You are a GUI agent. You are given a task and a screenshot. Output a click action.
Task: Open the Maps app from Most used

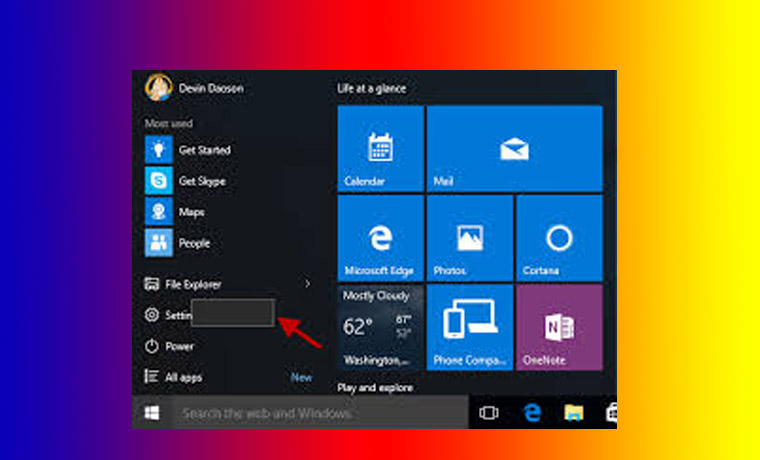pyautogui.click(x=159, y=211)
